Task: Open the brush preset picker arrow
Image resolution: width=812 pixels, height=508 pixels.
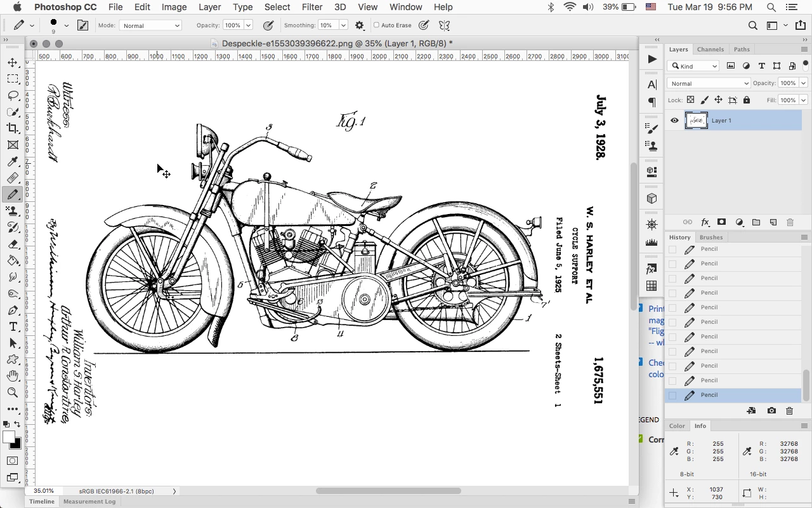Action: 66,25
